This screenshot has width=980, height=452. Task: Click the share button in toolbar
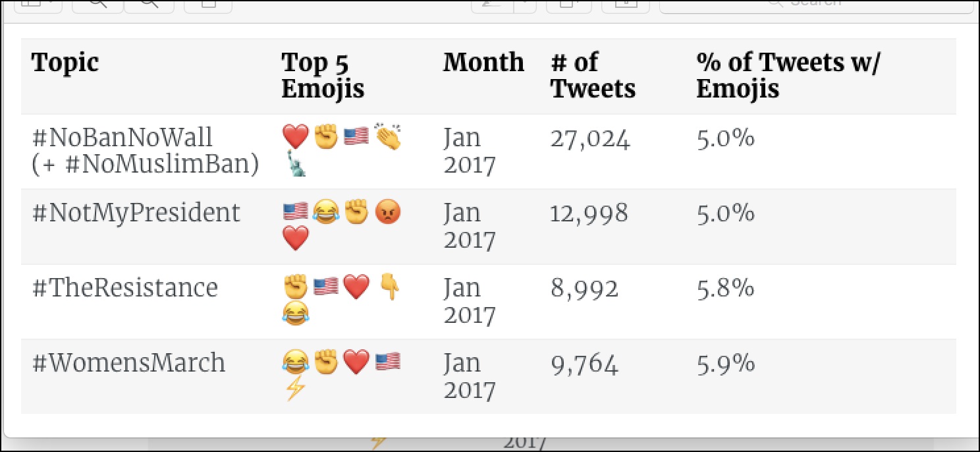tap(207, 5)
